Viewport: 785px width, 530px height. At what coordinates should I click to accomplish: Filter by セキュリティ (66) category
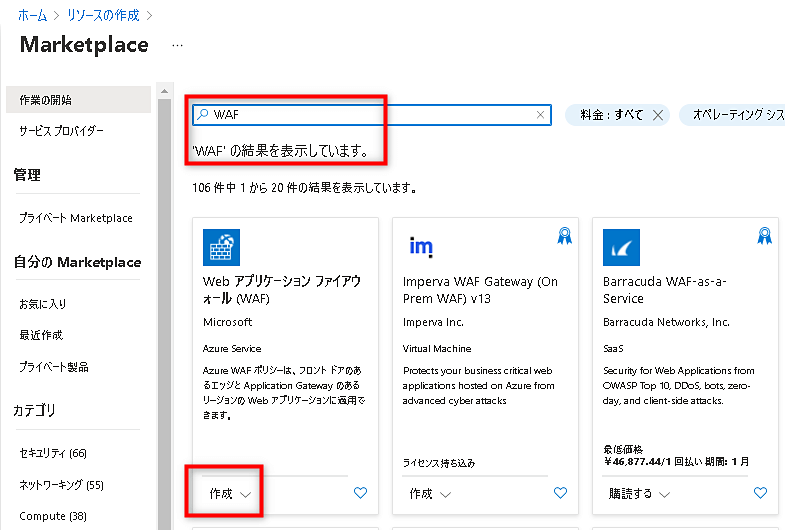click(53, 453)
